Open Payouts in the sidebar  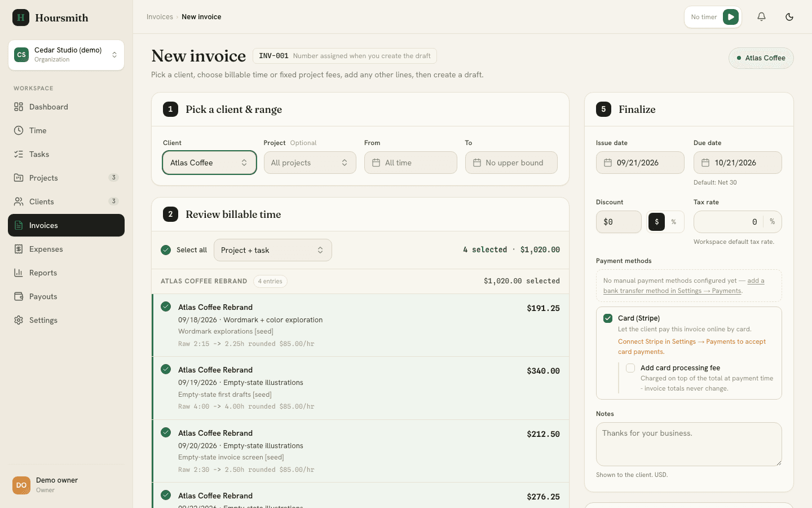(x=67, y=296)
